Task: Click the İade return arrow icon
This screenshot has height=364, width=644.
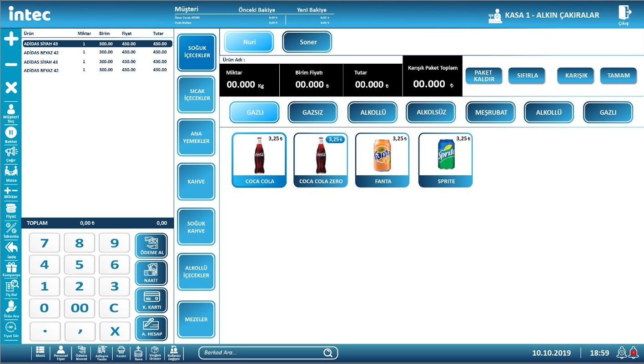Action: [11, 250]
